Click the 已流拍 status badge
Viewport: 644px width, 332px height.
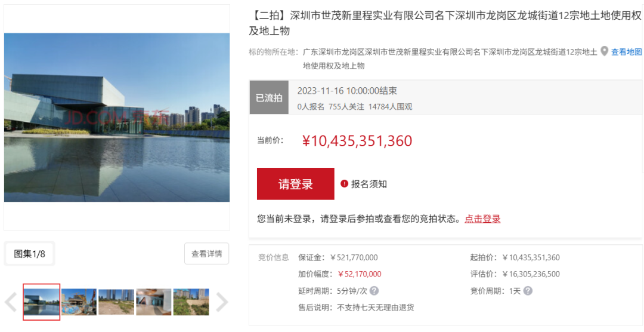[269, 97]
